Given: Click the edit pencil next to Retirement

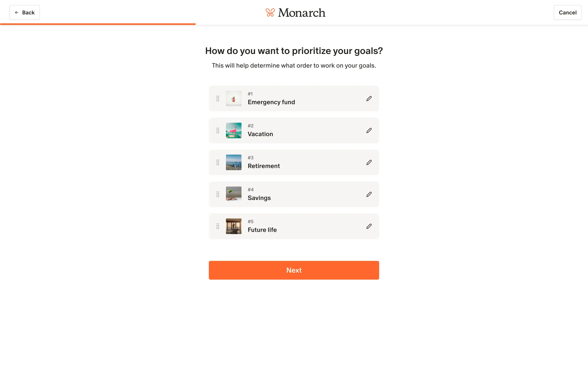Looking at the screenshot, I should 369,162.
